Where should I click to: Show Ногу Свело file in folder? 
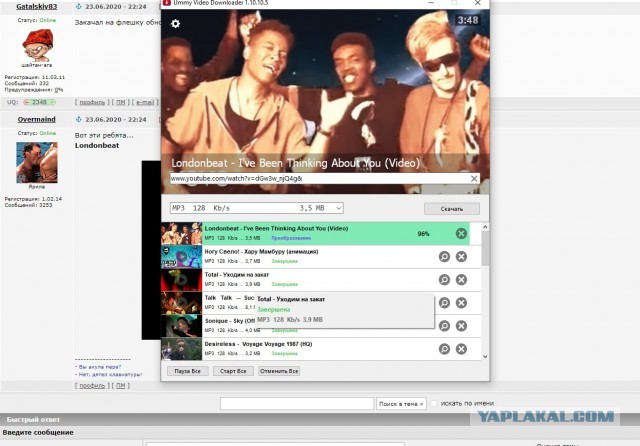tap(444, 257)
